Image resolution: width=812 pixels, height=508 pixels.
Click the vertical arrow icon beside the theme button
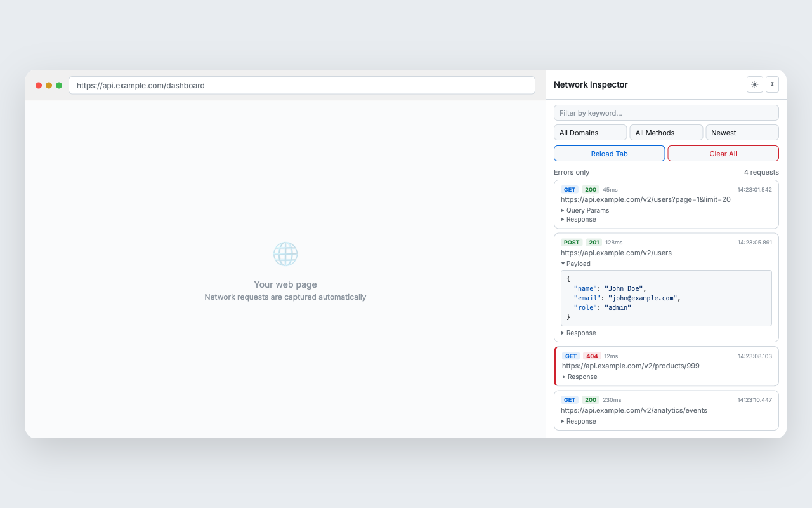(772, 84)
